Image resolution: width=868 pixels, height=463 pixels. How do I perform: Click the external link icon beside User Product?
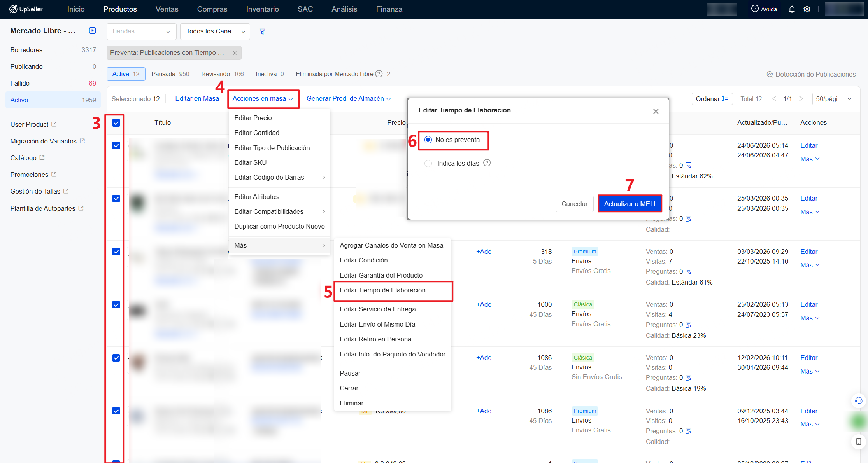54,124
